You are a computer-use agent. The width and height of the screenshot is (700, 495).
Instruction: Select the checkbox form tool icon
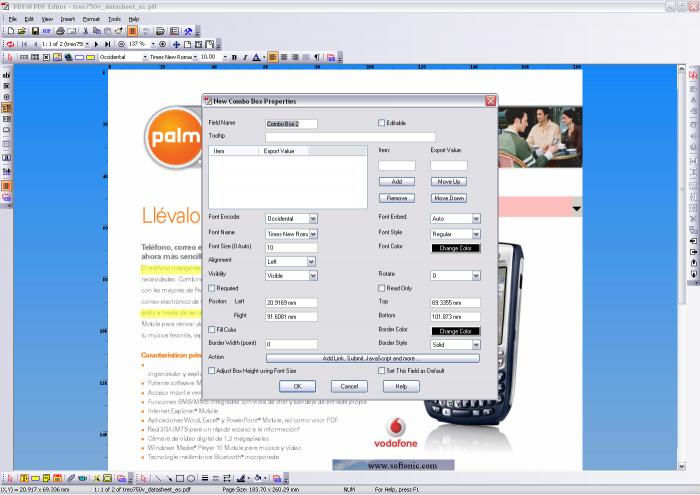tap(46, 57)
